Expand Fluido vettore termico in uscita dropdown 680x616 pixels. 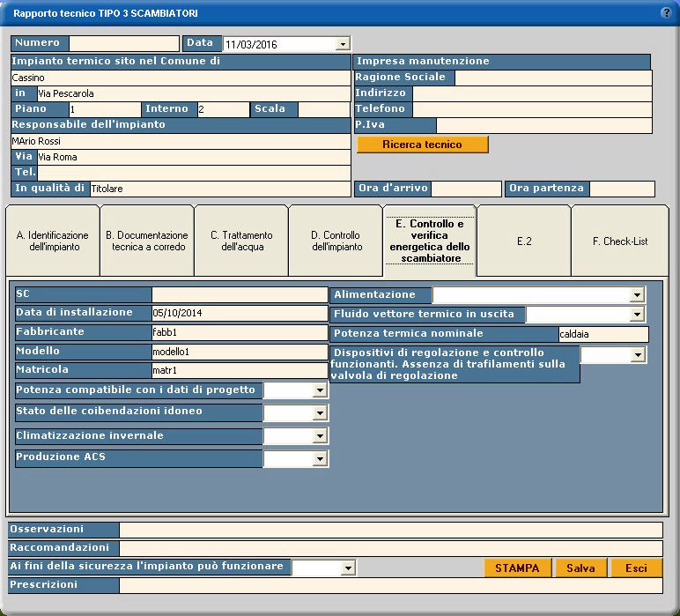click(637, 314)
